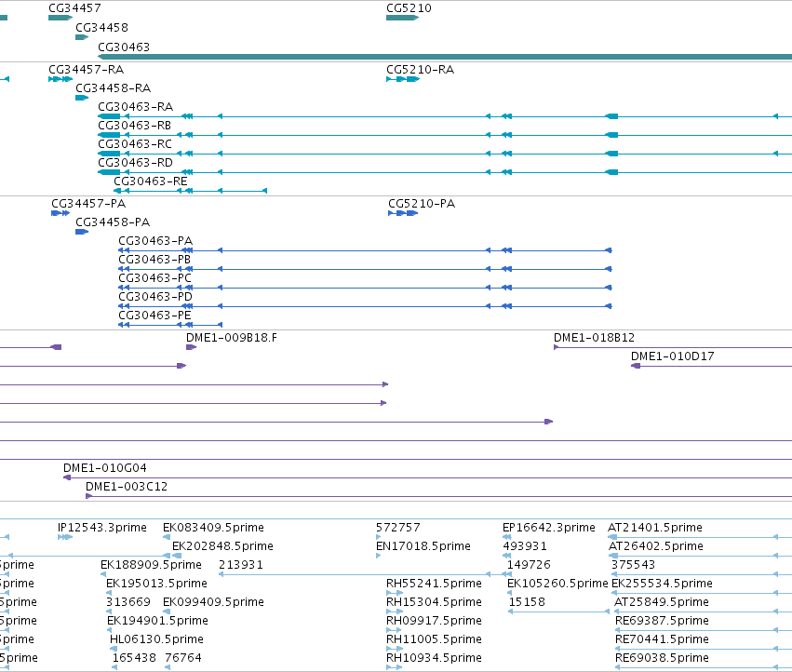Click the CG34457 gene label
792x672 pixels.
(x=74, y=8)
